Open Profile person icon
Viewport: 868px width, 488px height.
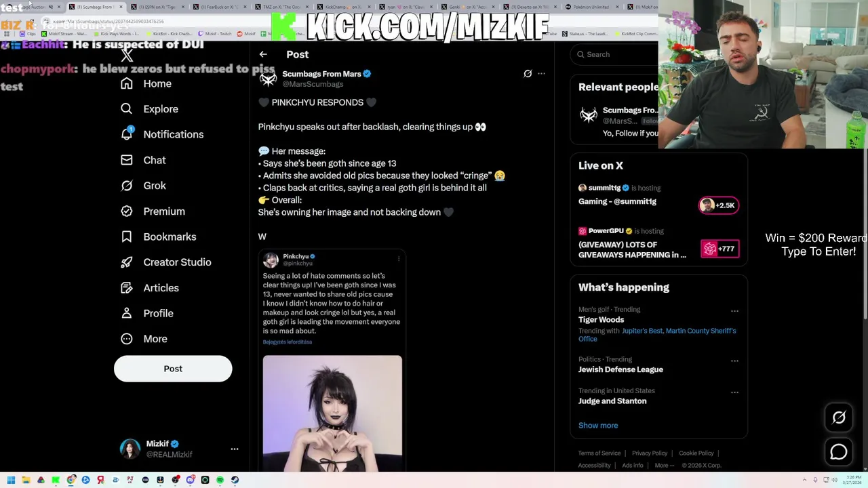click(127, 313)
